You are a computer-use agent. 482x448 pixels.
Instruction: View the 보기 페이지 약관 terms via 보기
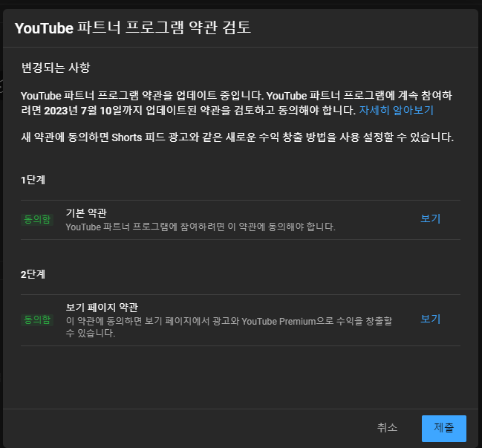[430, 319]
